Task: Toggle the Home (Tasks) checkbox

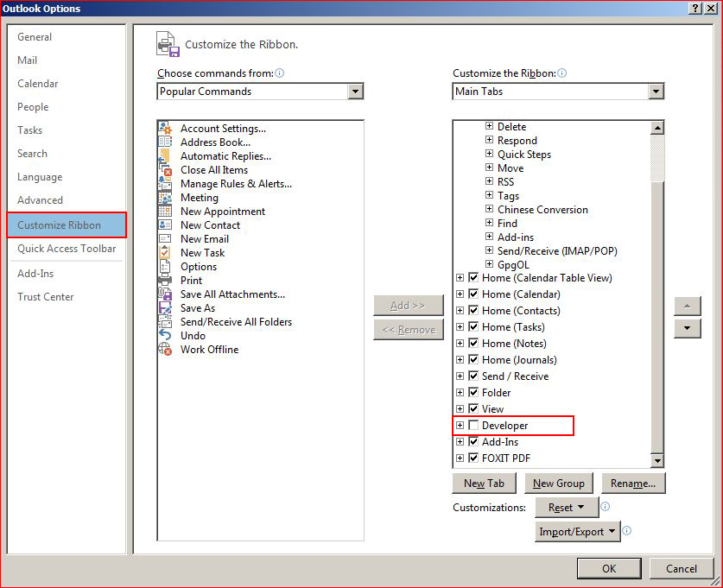Action: tap(473, 326)
